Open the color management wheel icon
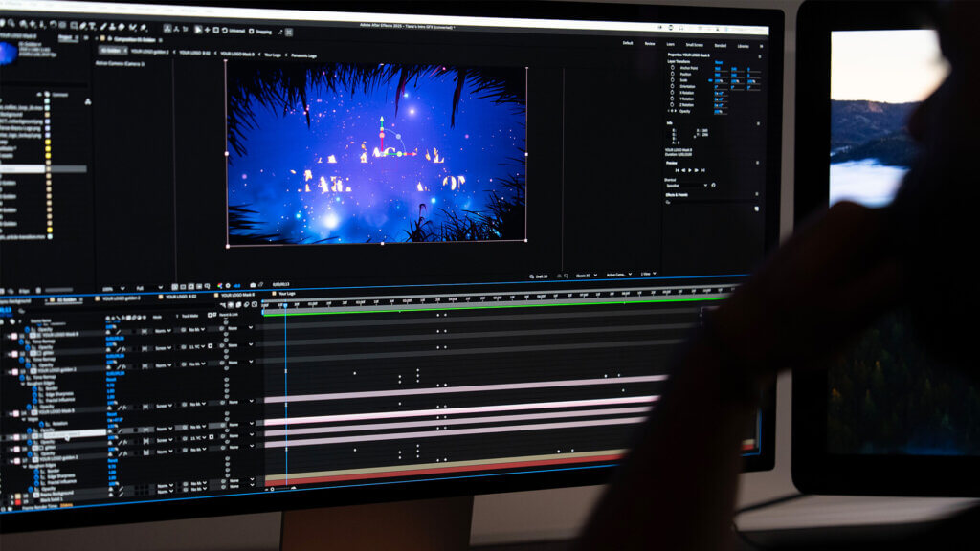The width and height of the screenshot is (980, 551). [220, 285]
